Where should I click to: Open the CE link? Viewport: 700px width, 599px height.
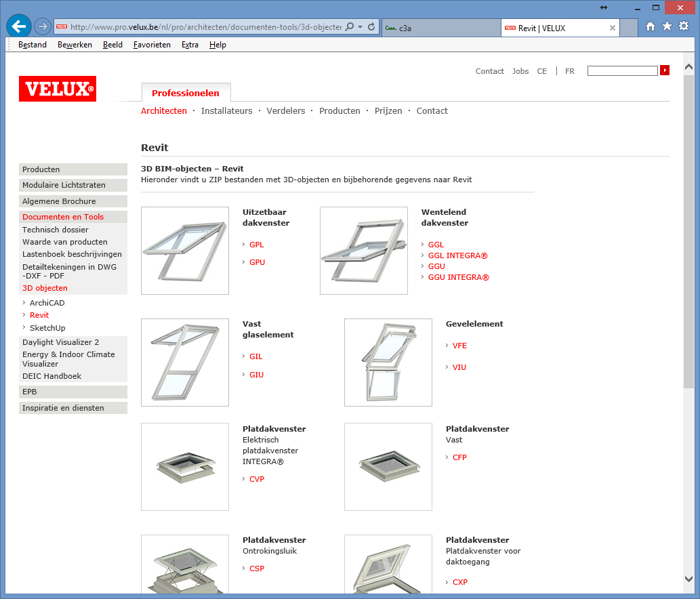click(541, 71)
